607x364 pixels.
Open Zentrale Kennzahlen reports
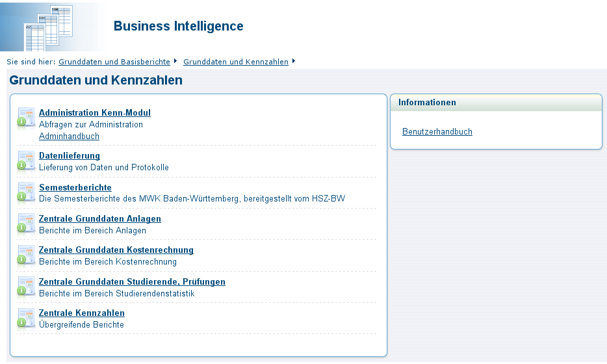pos(81,313)
